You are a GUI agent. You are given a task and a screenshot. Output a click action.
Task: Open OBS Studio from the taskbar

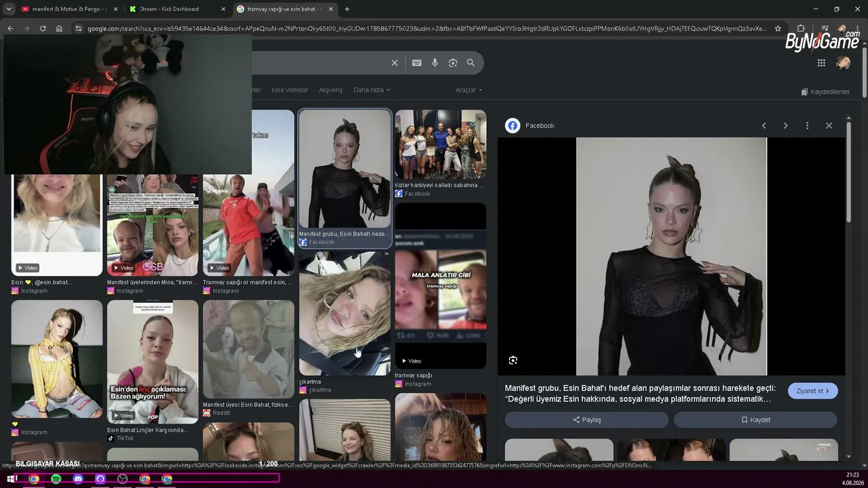pyautogui.click(x=122, y=479)
